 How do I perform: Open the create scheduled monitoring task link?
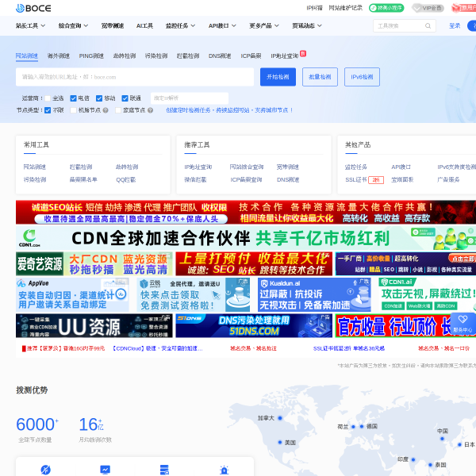[x=229, y=110]
